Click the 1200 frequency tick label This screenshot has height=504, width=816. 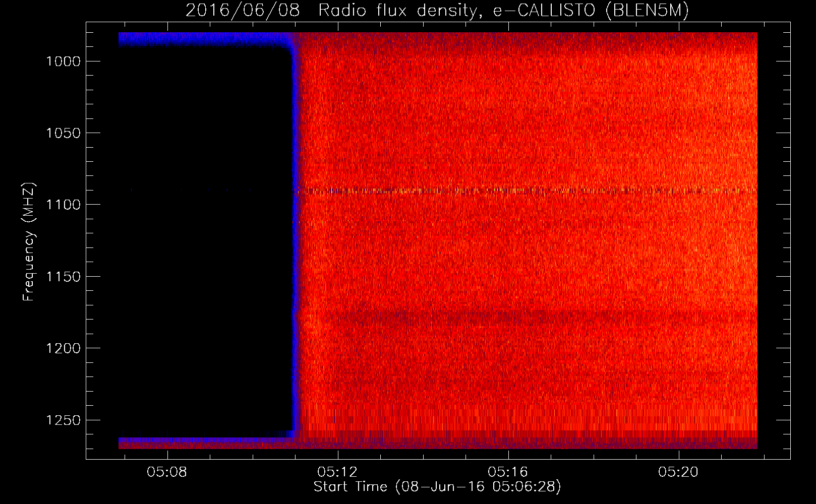[63, 348]
